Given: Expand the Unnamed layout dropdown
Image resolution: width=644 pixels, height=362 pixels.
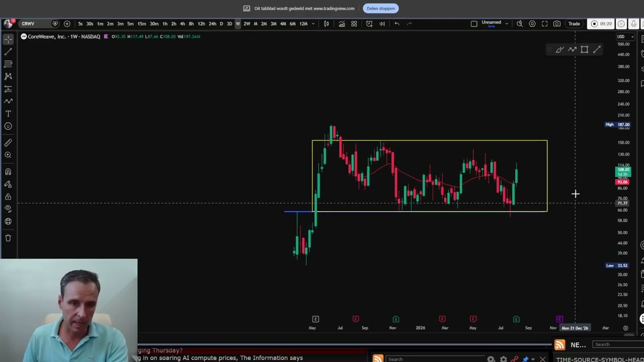Looking at the screenshot, I should click(x=507, y=24).
